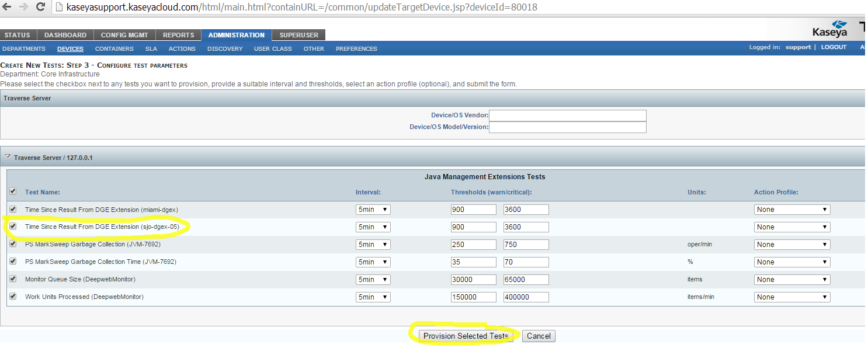The width and height of the screenshot is (868, 348).
Task: Open interval dropdown for sjo-dgex-05 test
Action: tap(373, 227)
